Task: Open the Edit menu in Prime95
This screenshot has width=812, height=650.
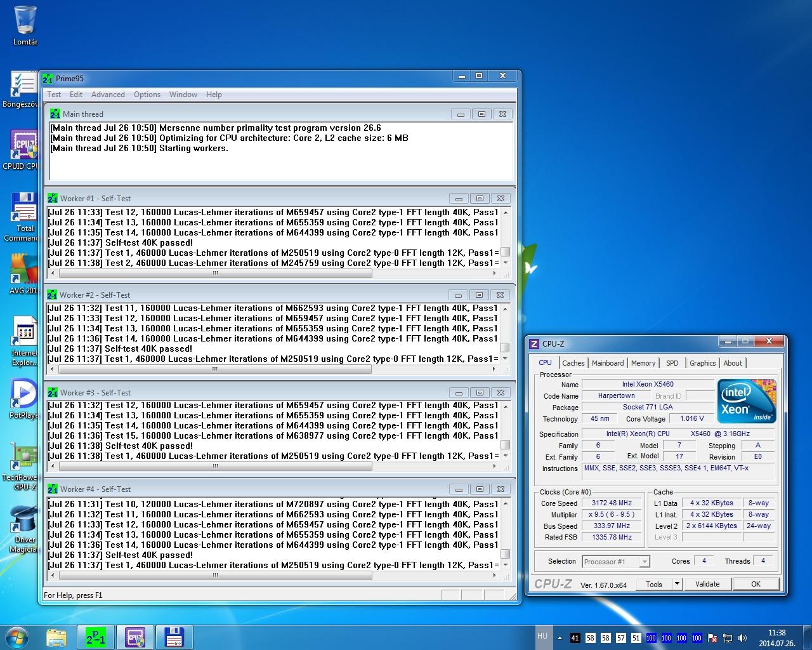Action: click(76, 95)
